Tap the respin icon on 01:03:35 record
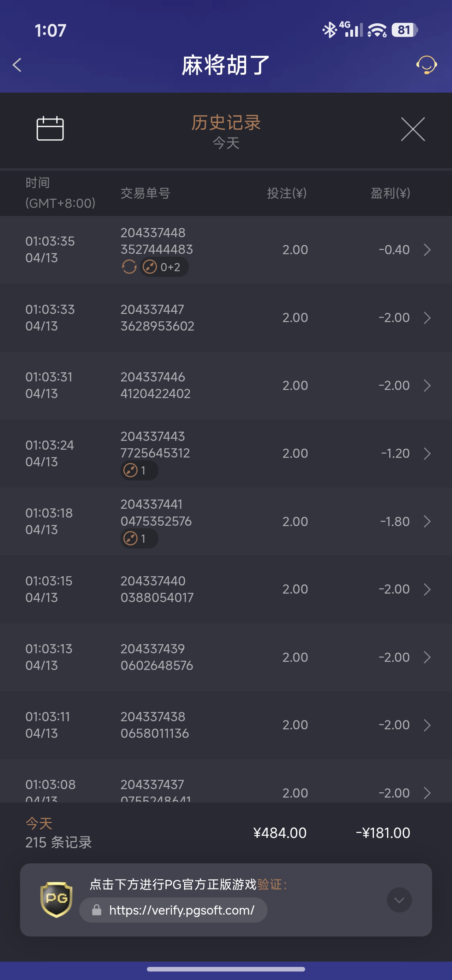452x980 pixels. point(129,267)
